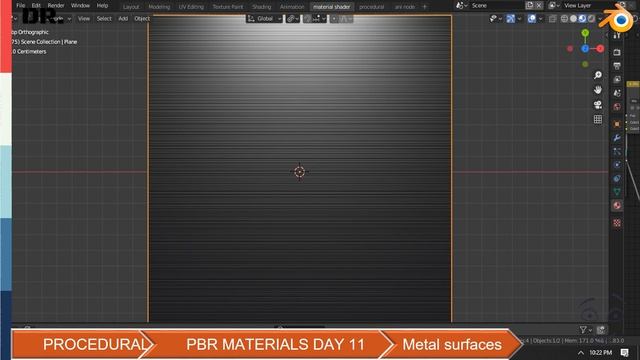Click the blue Z axis gizmo
This screenshot has height=360, width=640.
point(585,49)
